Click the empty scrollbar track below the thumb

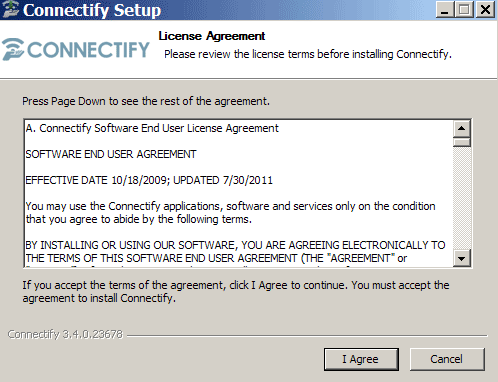[462, 198]
